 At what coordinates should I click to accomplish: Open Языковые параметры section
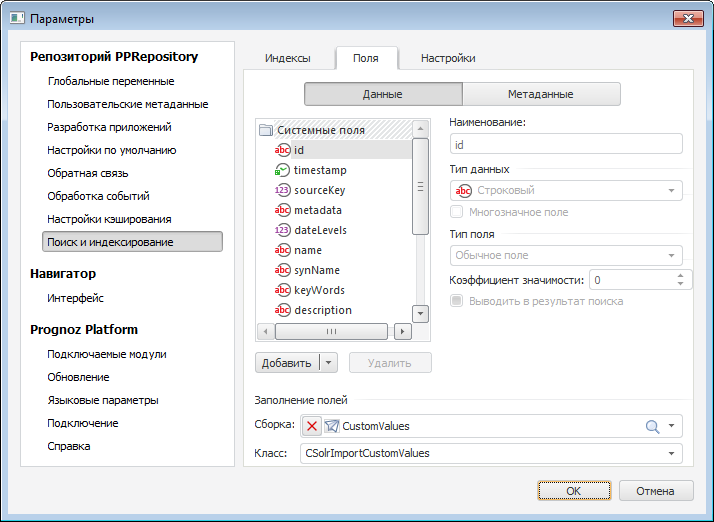click(103, 400)
